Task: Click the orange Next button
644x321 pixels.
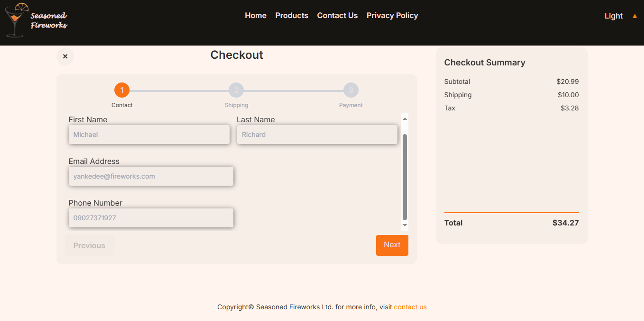Action: [392, 245]
